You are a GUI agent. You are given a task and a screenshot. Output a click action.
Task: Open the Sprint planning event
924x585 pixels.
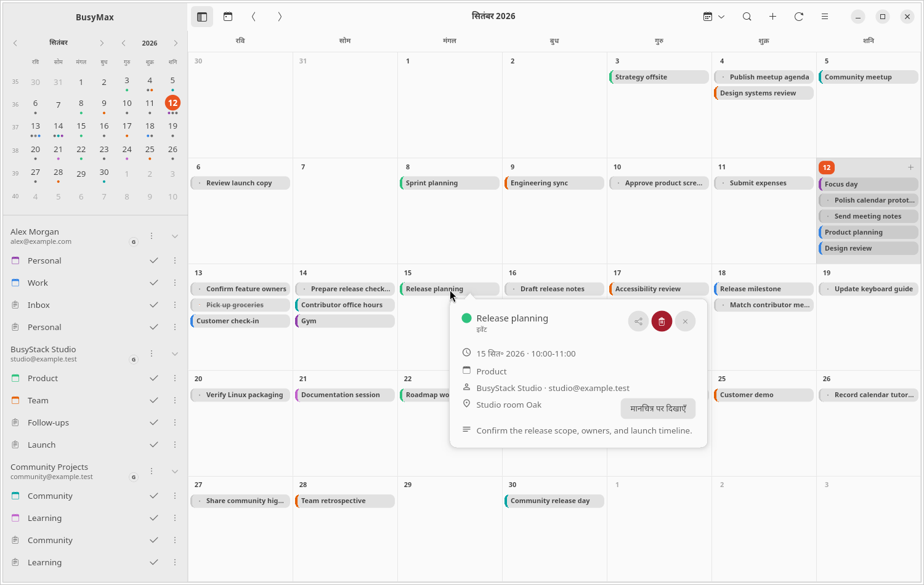450,183
